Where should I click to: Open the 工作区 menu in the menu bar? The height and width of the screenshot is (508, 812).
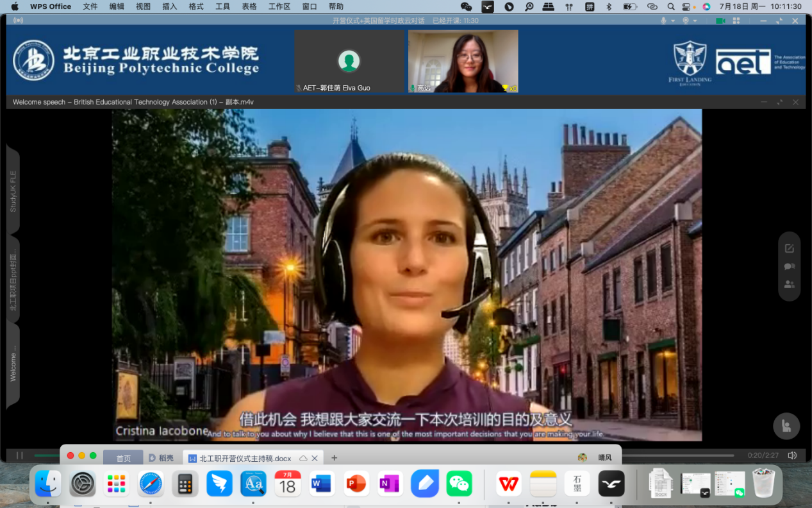click(279, 6)
